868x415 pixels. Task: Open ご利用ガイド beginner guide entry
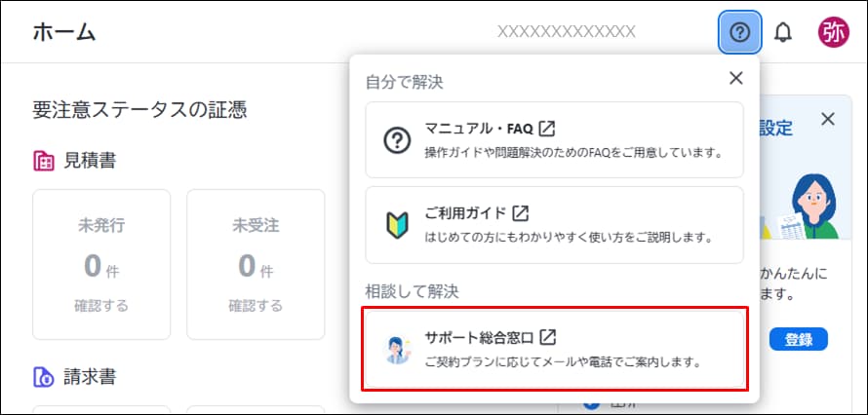(554, 225)
